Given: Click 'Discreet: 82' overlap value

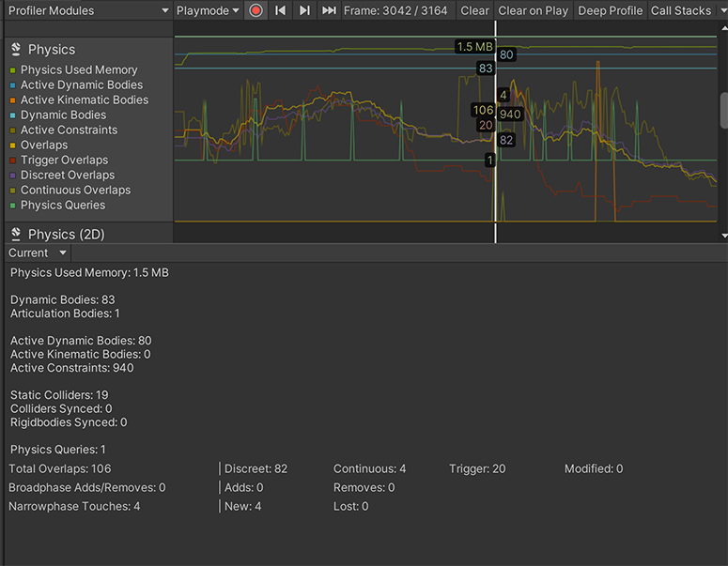Looking at the screenshot, I should point(256,468).
